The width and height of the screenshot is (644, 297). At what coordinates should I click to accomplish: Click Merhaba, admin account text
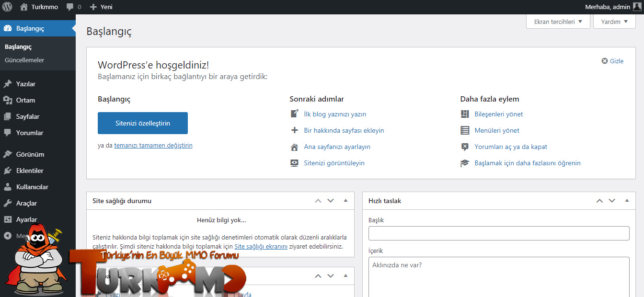coord(608,7)
